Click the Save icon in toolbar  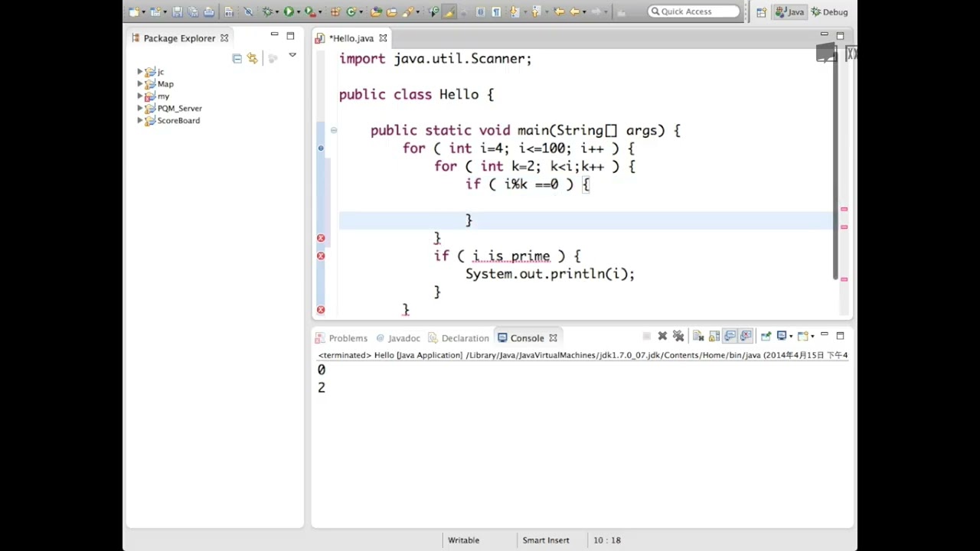point(178,11)
